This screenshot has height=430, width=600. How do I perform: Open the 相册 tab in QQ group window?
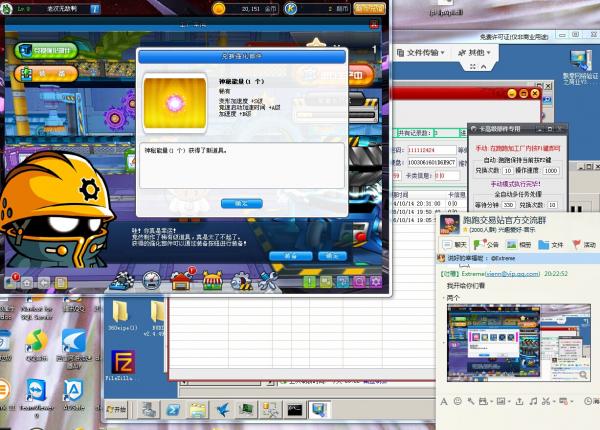click(x=518, y=244)
